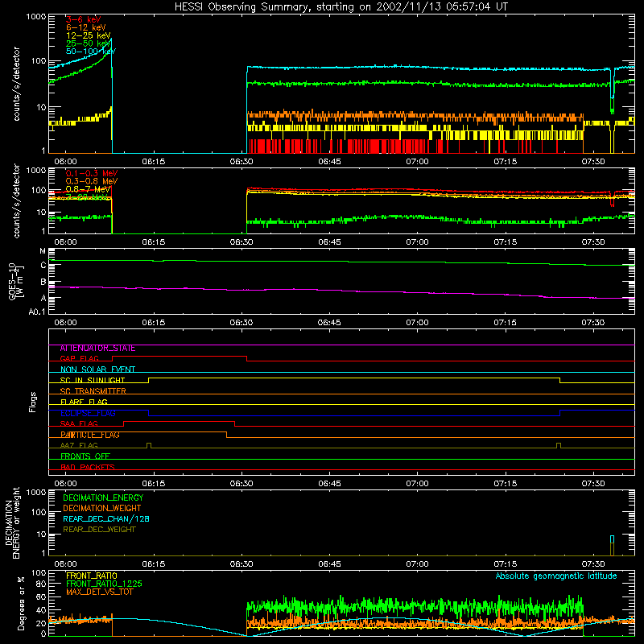Screen dimensions: 644x644
Task: Click the Flags panel axis title
Action: pos(33,402)
